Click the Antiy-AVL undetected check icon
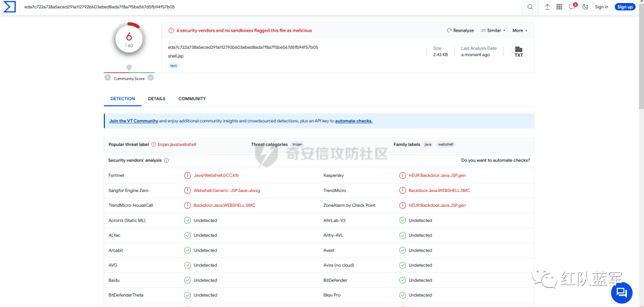This screenshot has height=307, width=644. (x=402, y=235)
